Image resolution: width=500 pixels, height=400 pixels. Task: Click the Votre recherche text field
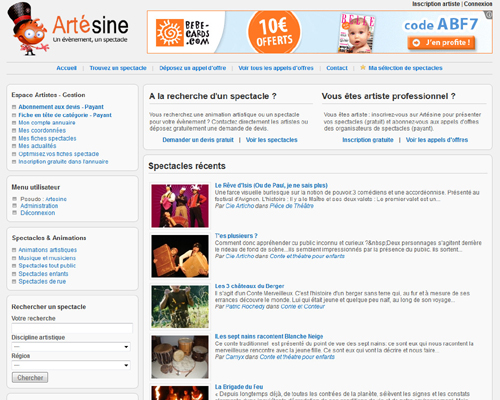pos(72,328)
